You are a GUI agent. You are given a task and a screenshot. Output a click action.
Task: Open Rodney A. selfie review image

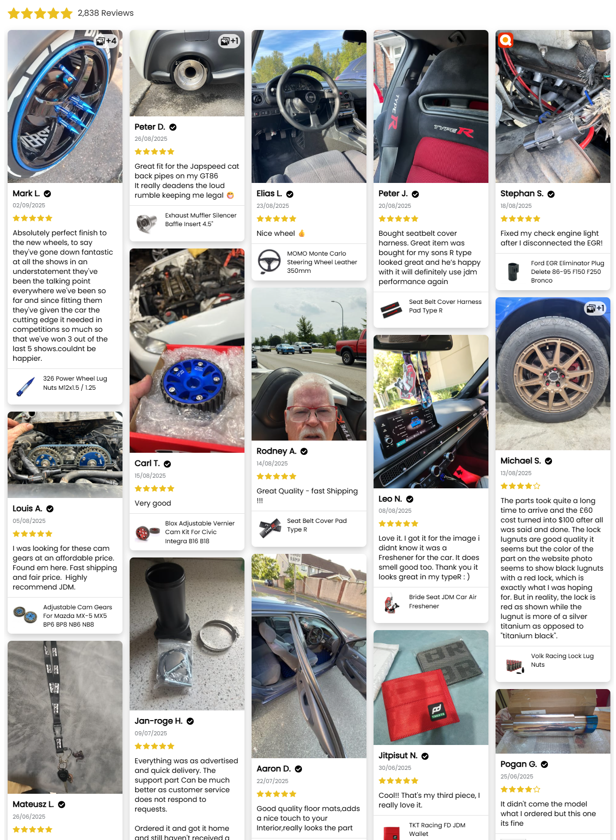(309, 364)
